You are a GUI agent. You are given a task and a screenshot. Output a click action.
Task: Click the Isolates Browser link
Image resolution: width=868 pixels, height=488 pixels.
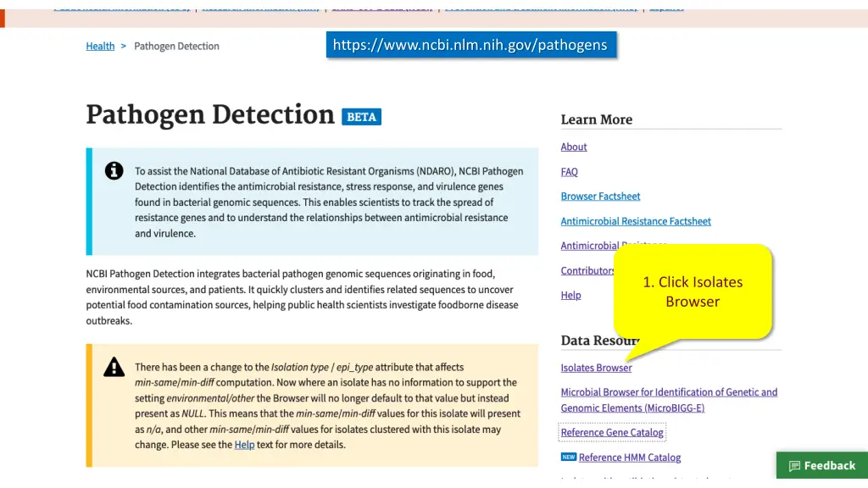[596, 368]
